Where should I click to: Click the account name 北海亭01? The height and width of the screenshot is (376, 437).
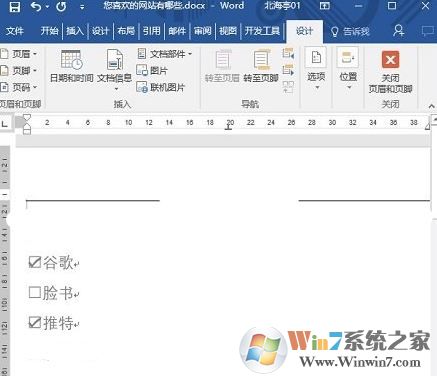tap(282, 6)
